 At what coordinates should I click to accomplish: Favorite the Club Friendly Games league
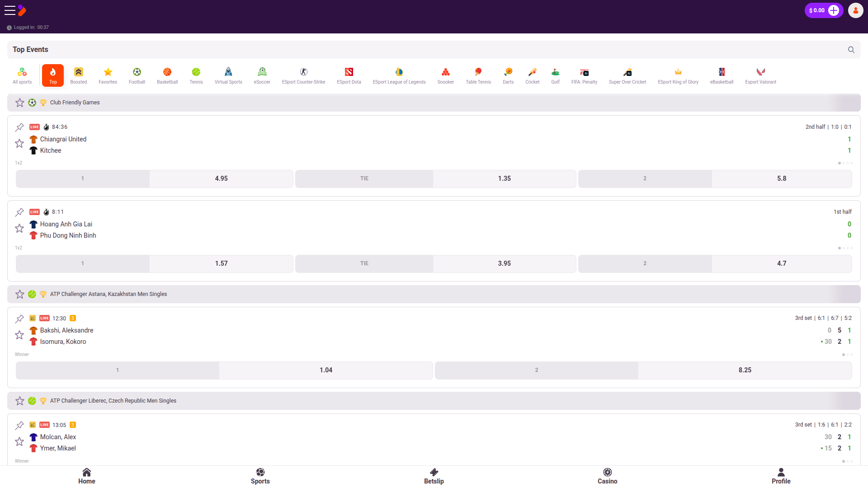point(20,103)
